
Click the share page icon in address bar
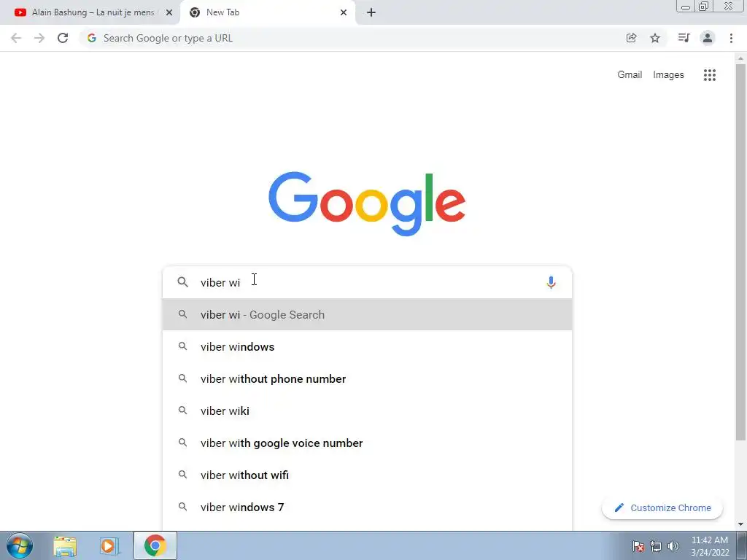(631, 38)
